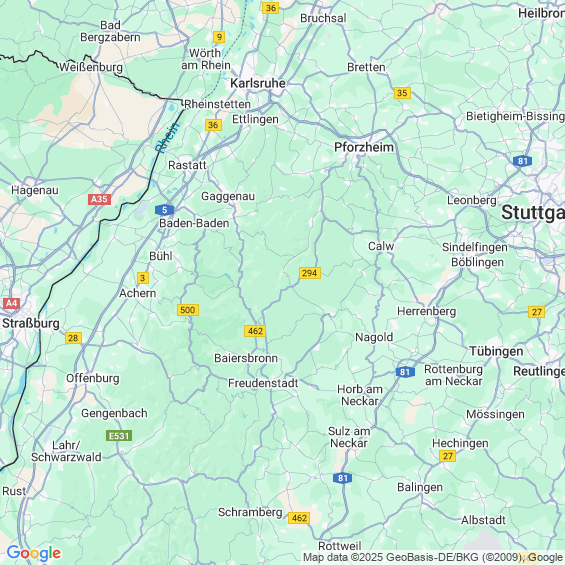This screenshot has height=565, width=565.
Task: Click the yellow 294 road shield
Action: coord(310,273)
